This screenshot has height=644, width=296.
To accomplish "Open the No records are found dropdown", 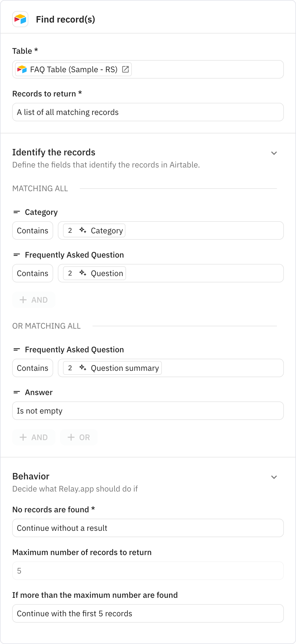I will [148, 528].
